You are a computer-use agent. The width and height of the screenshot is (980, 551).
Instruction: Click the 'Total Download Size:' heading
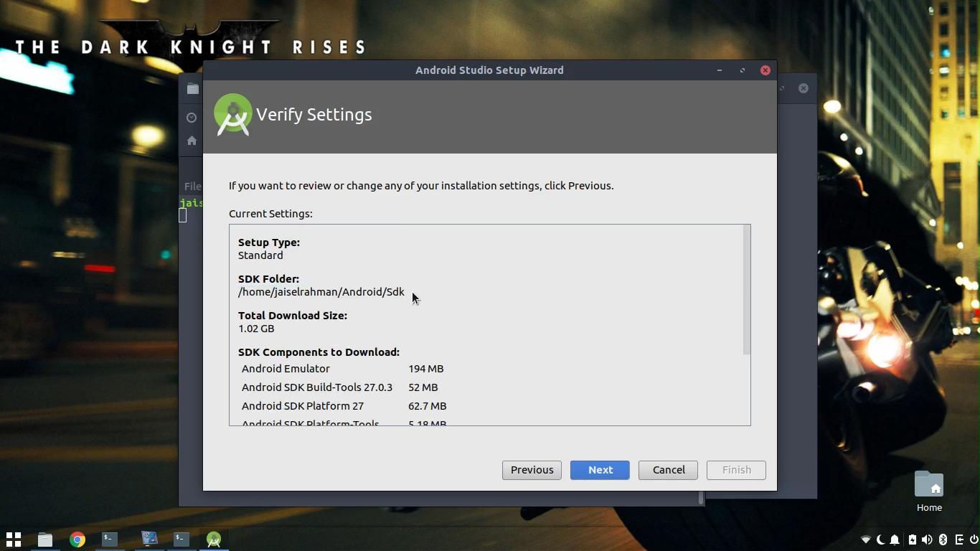click(293, 316)
